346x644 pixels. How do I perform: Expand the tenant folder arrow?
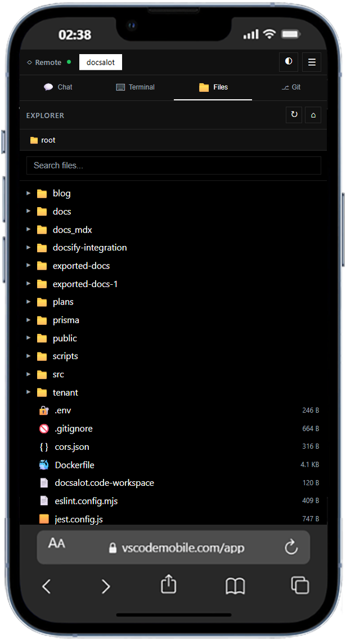click(x=28, y=392)
